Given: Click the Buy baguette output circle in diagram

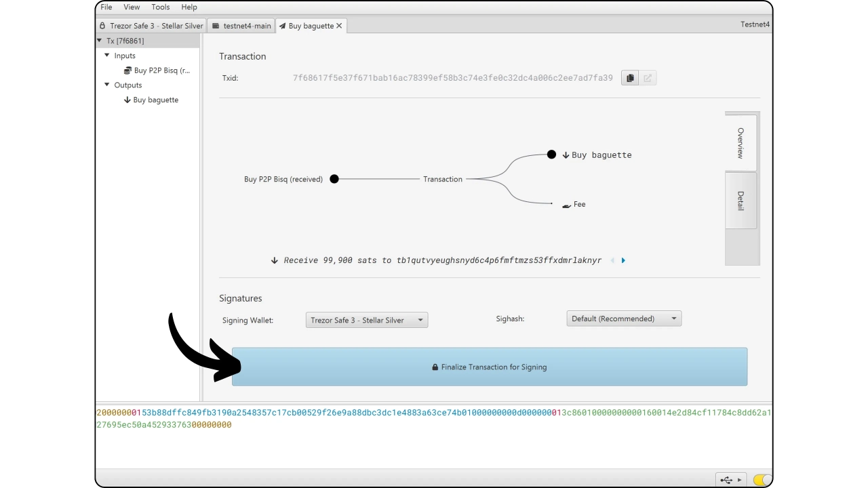Looking at the screenshot, I should 551,155.
